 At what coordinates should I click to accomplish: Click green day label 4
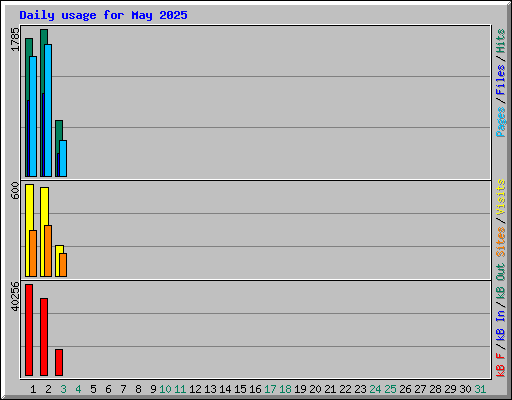78,389
